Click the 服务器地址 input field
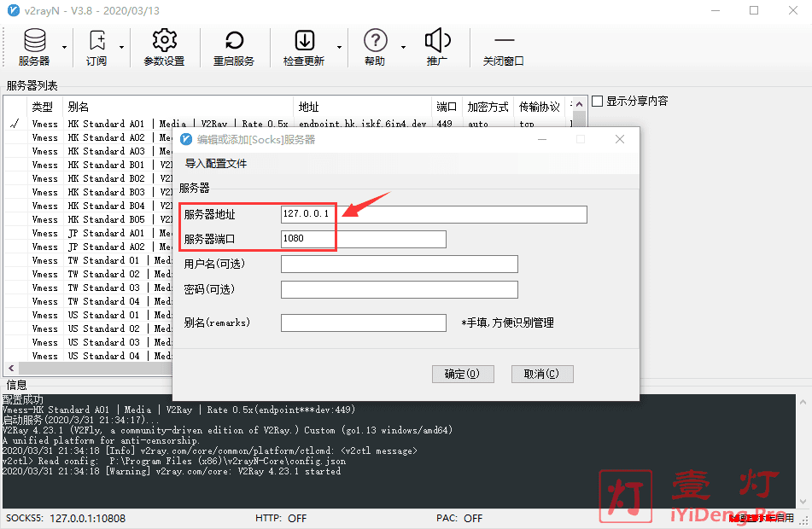Screen dimensions: 812x529 point(434,214)
